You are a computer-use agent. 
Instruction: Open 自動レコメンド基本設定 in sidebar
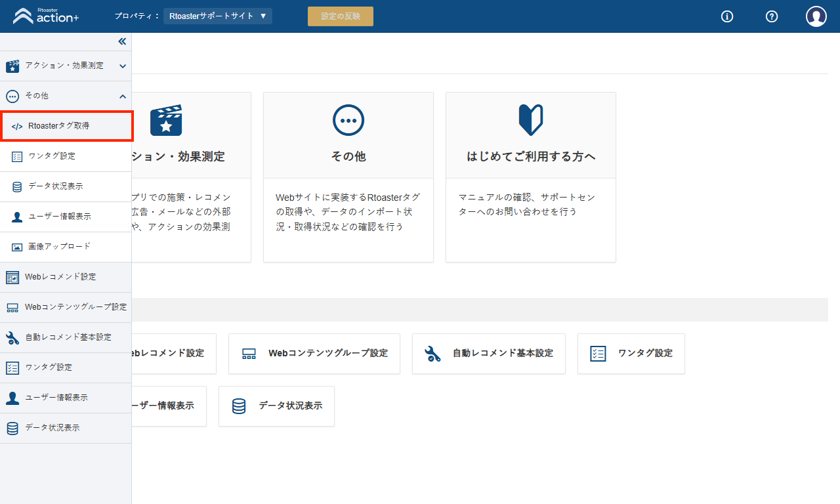(66, 337)
